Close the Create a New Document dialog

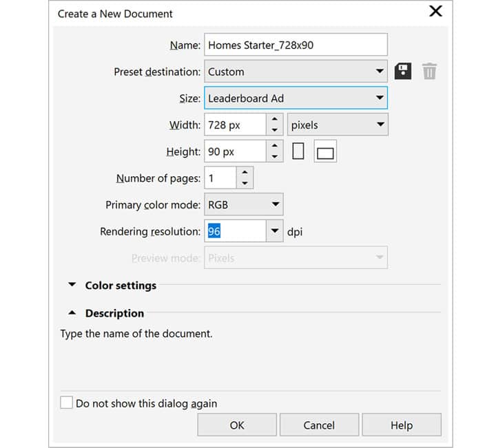click(x=435, y=12)
